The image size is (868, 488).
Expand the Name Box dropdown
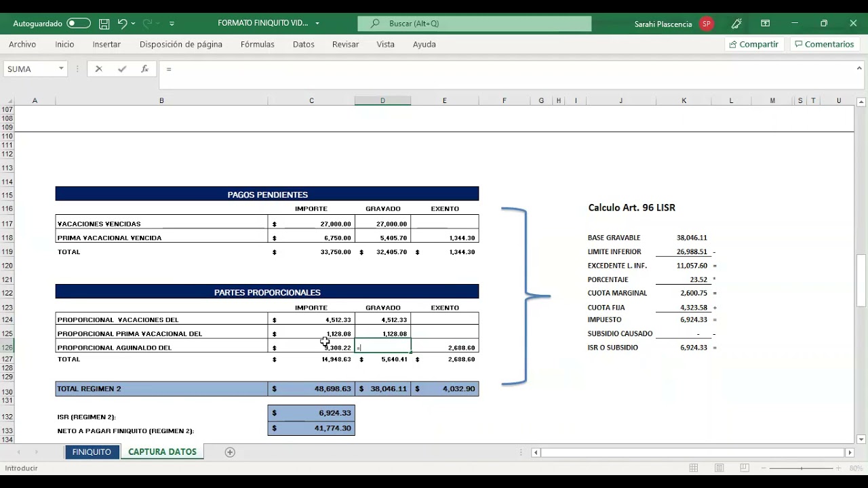click(61, 69)
